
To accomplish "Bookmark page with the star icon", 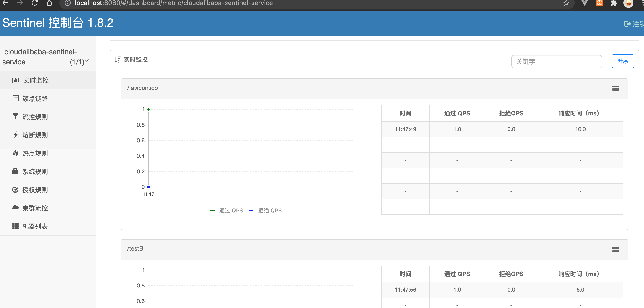I will click(x=566, y=3).
